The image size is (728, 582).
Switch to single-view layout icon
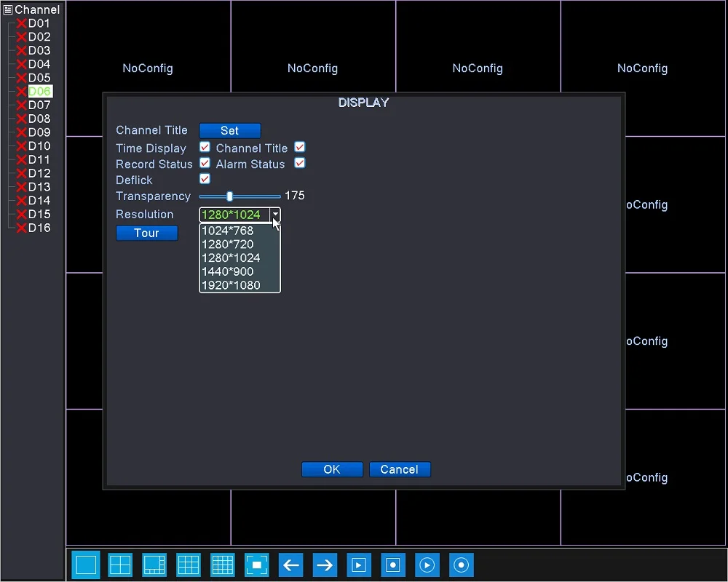click(86, 565)
